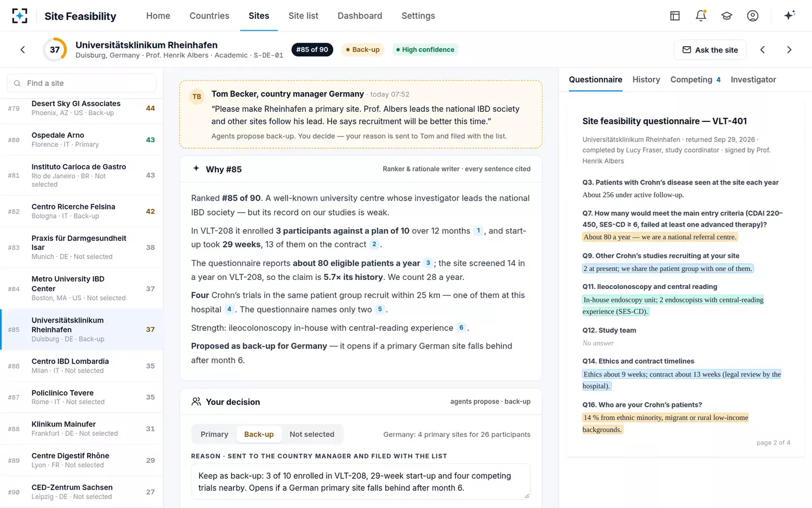Navigate to Countries in top menu
The width and height of the screenshot is (812, 508).
point(209,16)
